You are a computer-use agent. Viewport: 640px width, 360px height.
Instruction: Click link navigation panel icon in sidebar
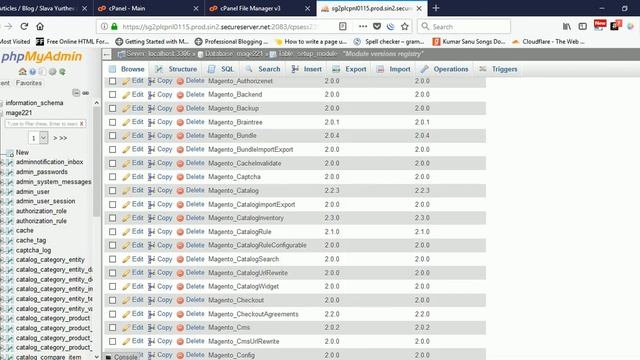pyautogui.click(x=85, y=93)
